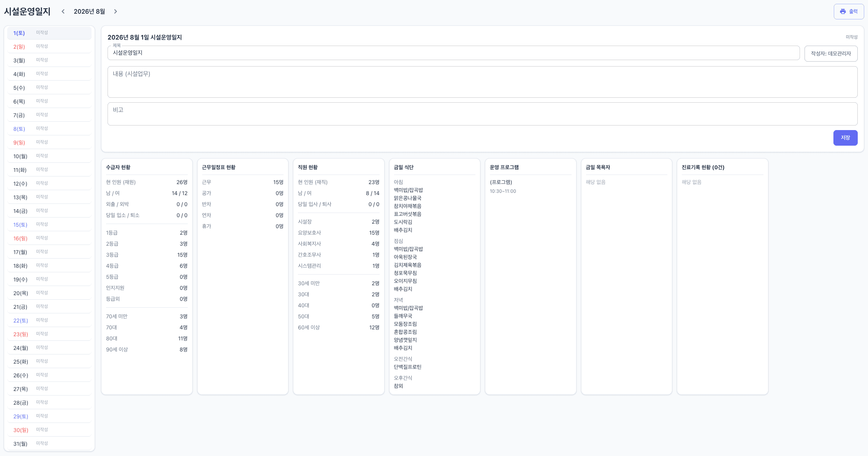Viewport: 868px width, 456px height.
Task: Click the 근무일정표 현황 card title
Action: point(219,167)
